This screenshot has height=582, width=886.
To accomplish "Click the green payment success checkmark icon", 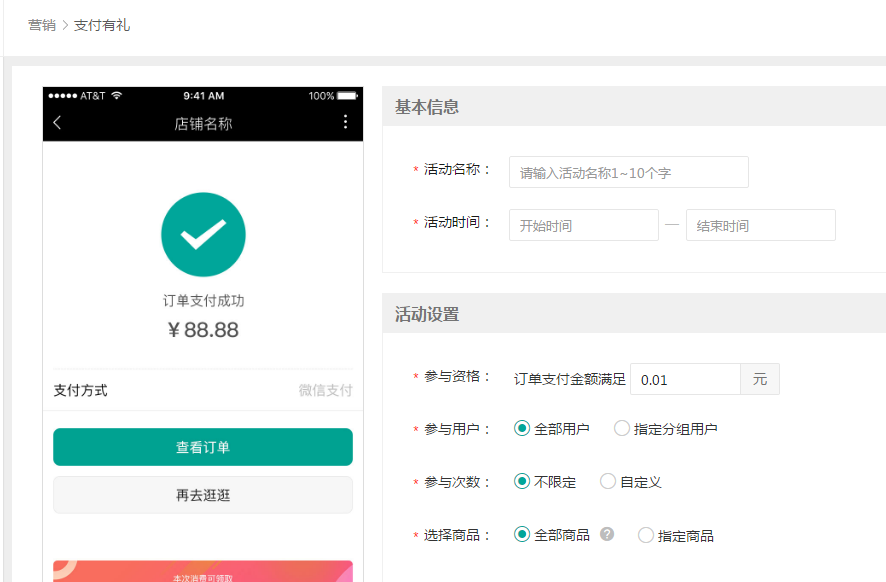I will point(203,234).
